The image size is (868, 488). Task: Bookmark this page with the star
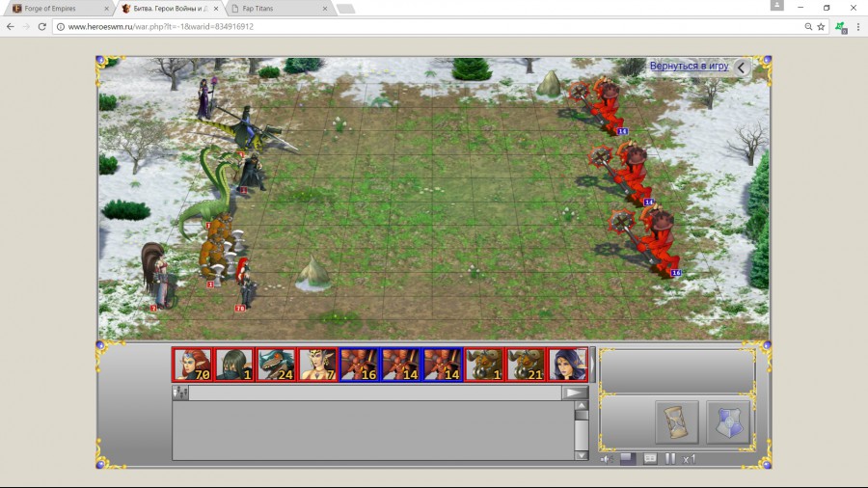tap(821, 27)
